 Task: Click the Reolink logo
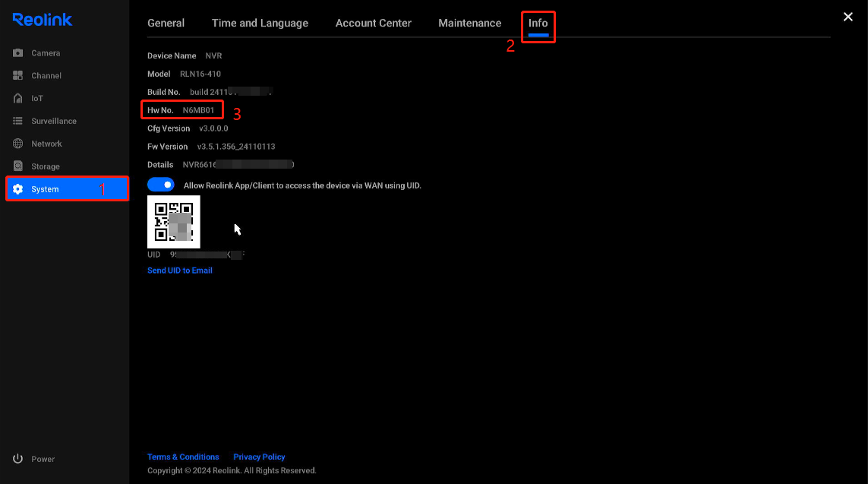(43, 20)
